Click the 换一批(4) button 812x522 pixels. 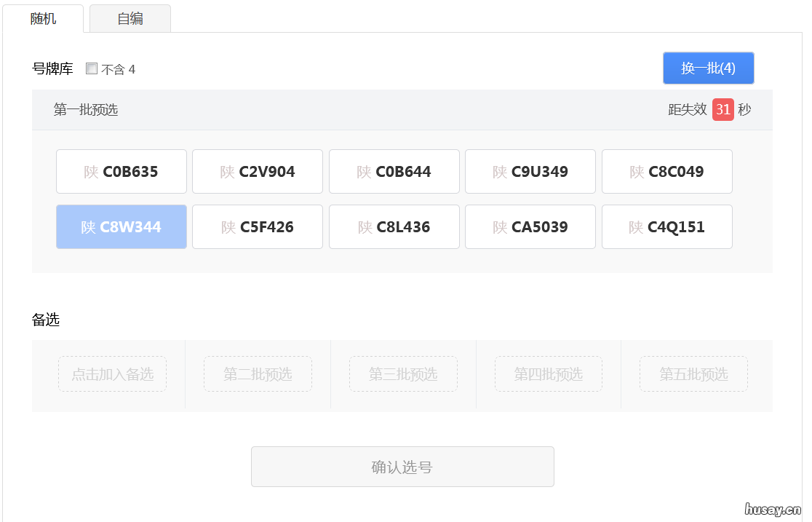click(708, 68)
